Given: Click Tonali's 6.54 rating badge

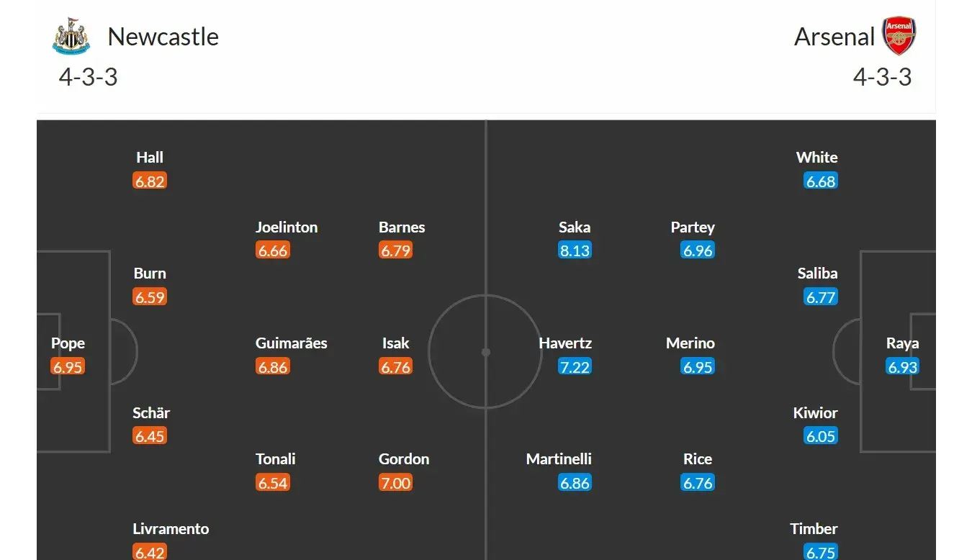Looking at the screenshot, I should [273, 483].
